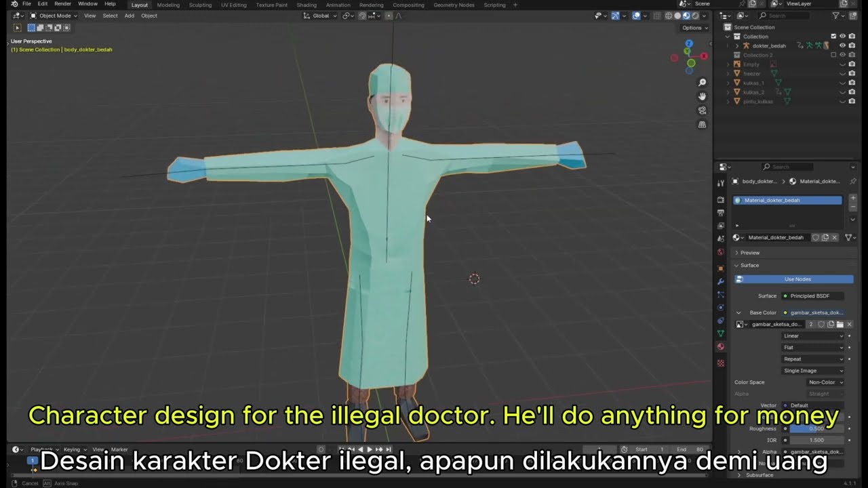Select the zoom magnifier viewport gizmo

(x=702, y=83)
